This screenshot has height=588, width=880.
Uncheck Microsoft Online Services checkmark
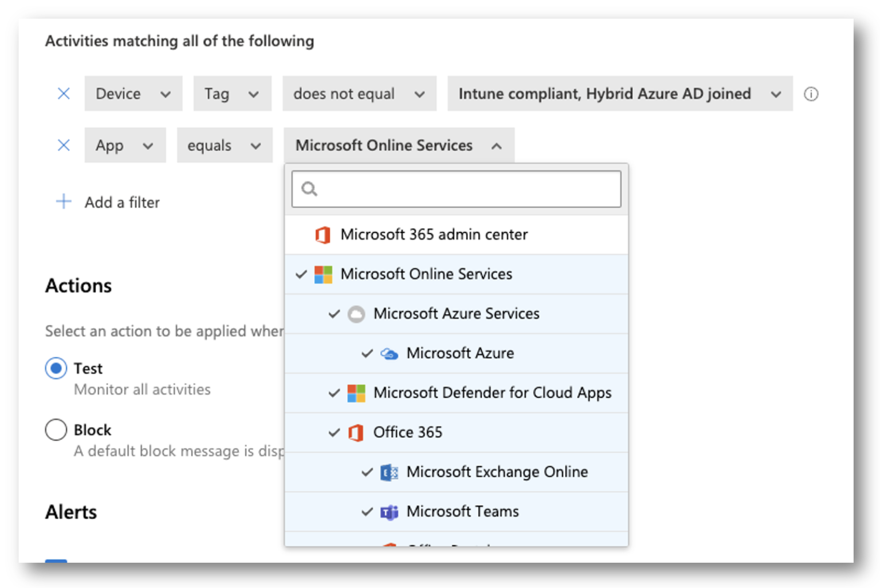pos(301,274)
